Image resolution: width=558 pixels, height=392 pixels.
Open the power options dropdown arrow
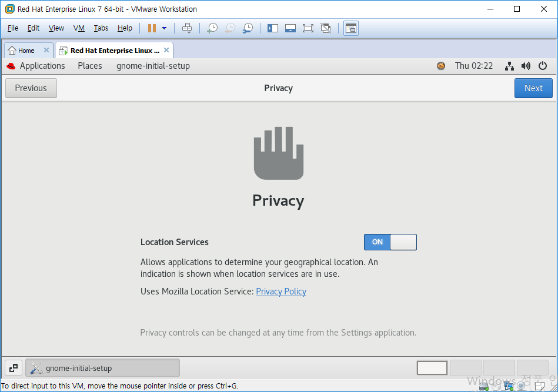(x=165, y=28)
